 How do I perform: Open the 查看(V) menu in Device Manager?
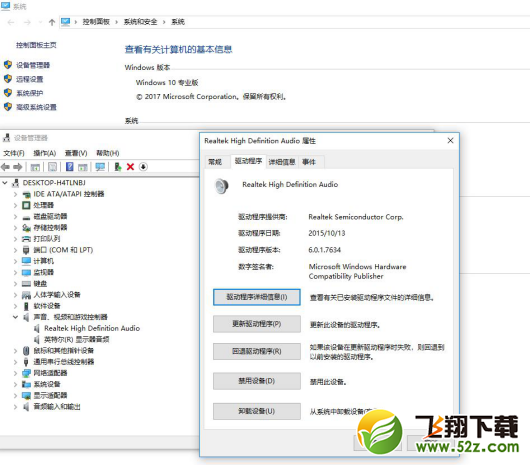coord(76,153)
